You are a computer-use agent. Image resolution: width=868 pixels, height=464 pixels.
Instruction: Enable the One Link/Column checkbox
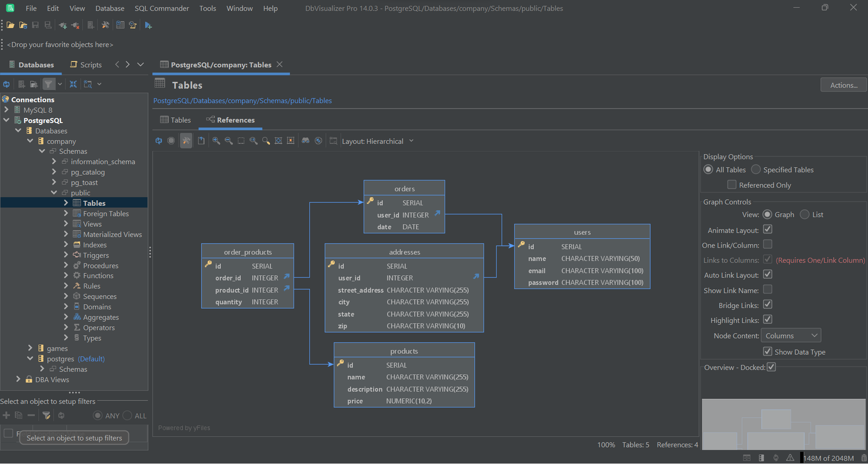coord(768,244)
